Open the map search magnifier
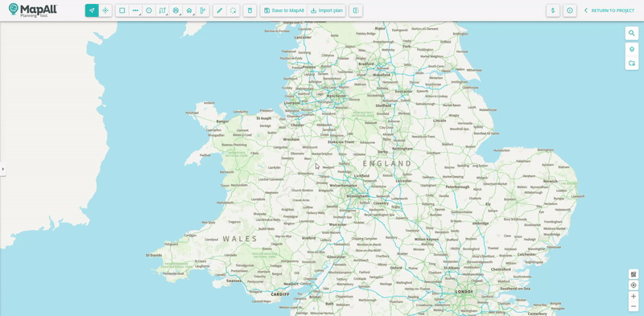The height and width of the screenshot is (316, 644). pos(632,33)
